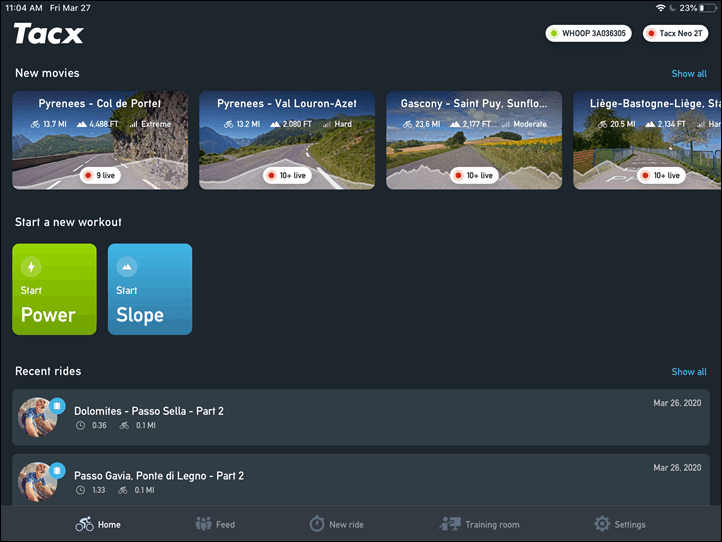Open Settings gear icon
This screenshot has height=542, width=722.
(x=602, y=524)
